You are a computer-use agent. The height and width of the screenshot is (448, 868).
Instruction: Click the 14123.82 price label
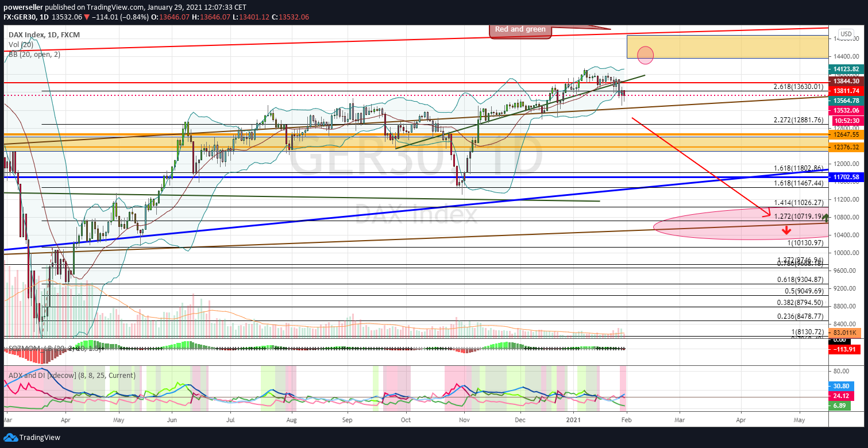click(845, 69)
